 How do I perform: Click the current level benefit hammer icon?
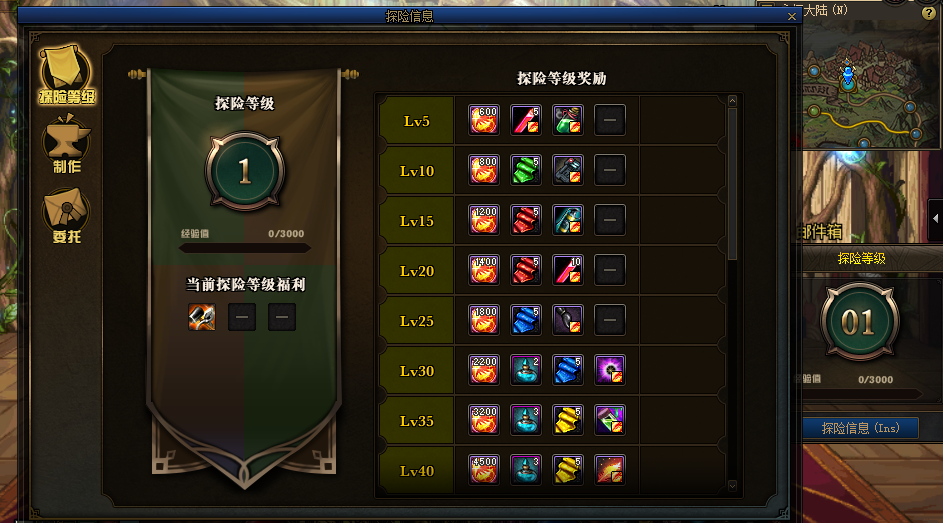pyautogui.click(x=202, y=317)
